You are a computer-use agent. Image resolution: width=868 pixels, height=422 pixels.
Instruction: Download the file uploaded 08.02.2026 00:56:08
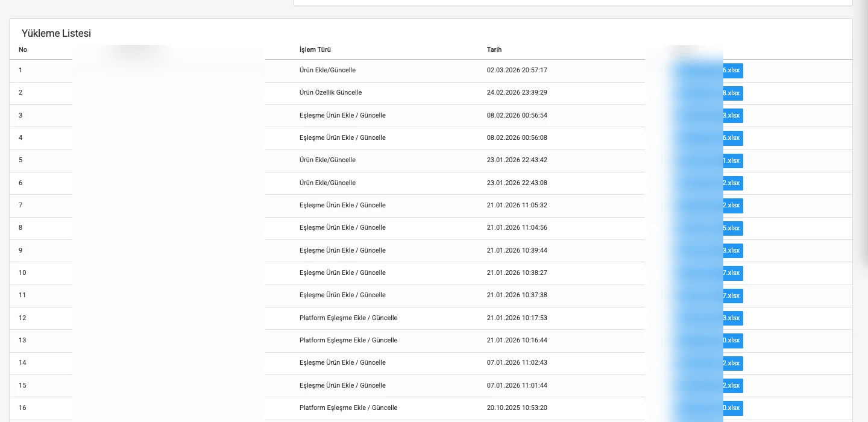(732, 138)
